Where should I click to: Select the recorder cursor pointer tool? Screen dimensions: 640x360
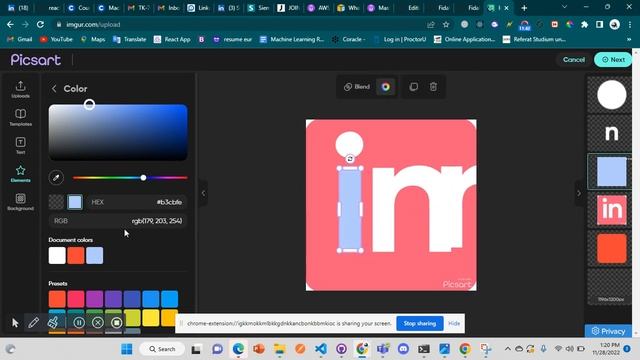click(15, 322)
